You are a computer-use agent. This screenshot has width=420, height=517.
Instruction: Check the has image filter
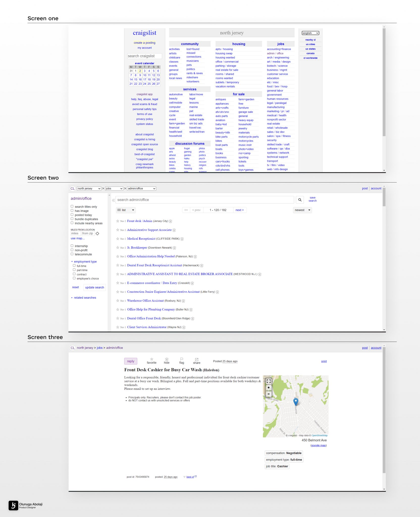coord(72,211)
